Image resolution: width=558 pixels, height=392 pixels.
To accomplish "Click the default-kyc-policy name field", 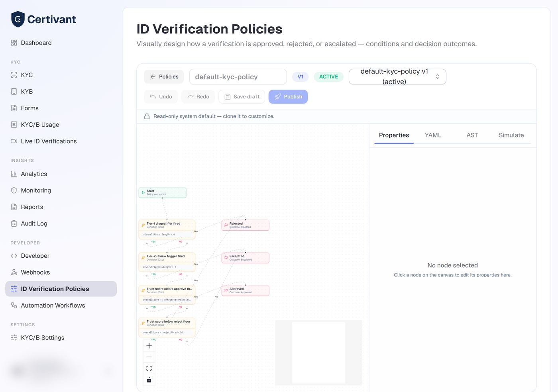I will (x=238, y=76).
